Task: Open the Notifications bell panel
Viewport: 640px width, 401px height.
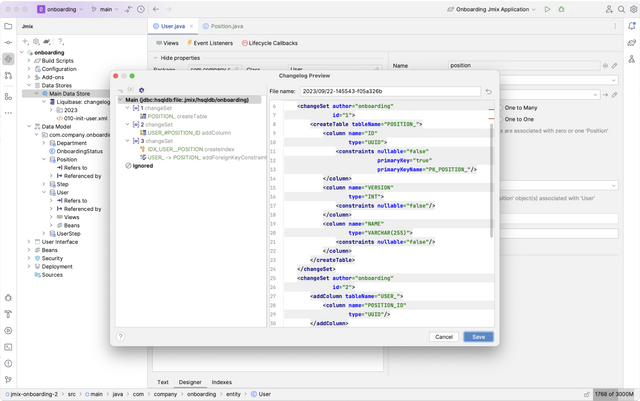Action: [x=631, y=27]
